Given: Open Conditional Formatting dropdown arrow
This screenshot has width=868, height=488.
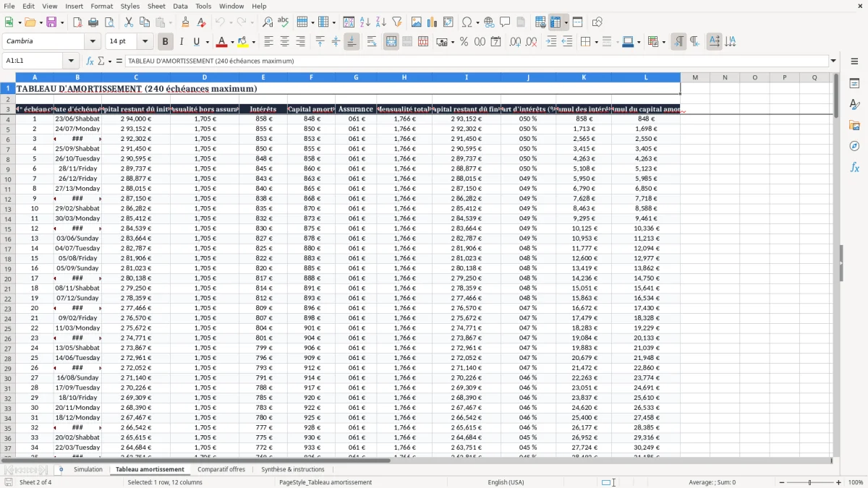Looking at the screenshot, I should click(x=663, y=42).
